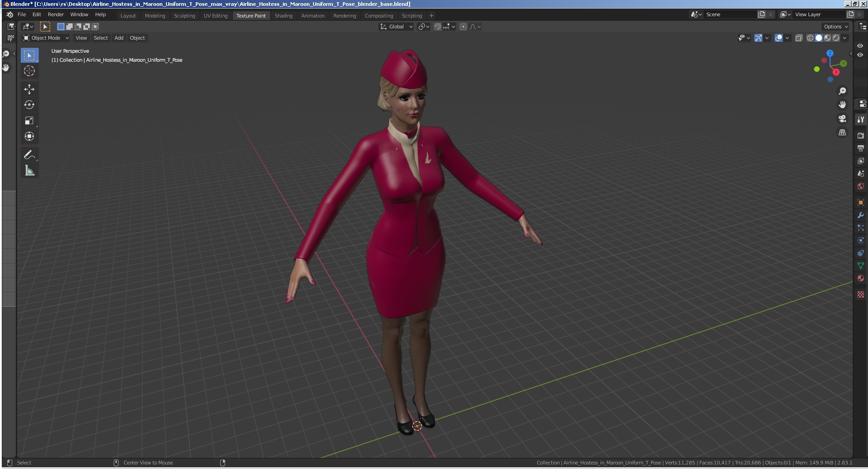Click the View Layer name field
The image size is (868, 469).
819,14
